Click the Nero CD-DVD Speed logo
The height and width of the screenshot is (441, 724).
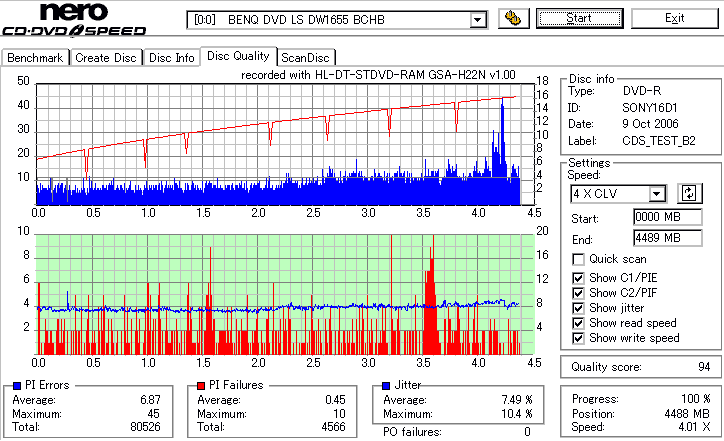74,20
